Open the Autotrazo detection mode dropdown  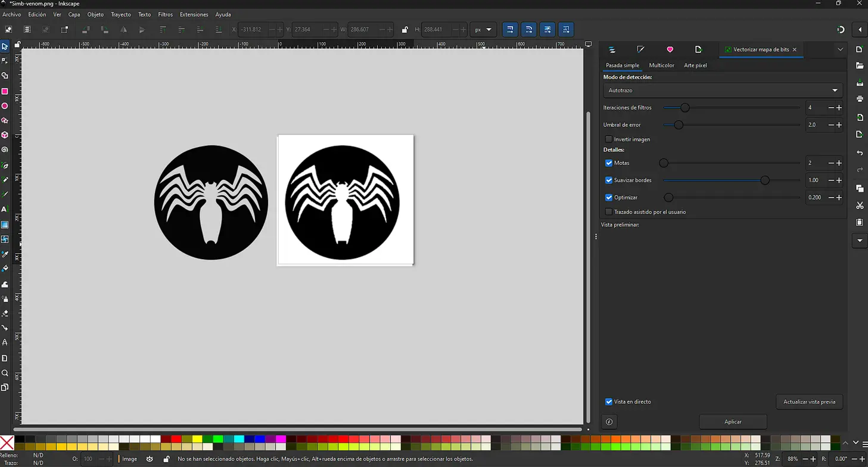tap(723, 91)
